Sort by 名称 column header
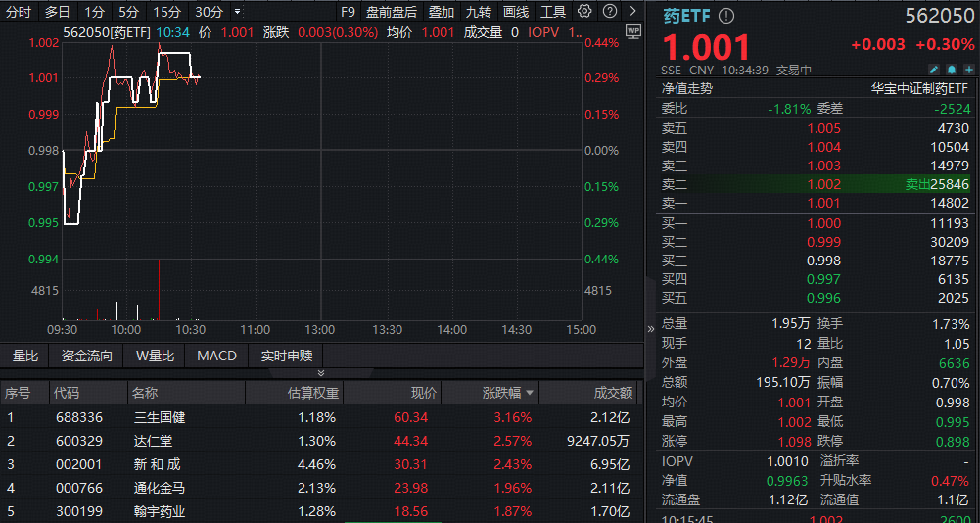The width and height of the screenshot is (980, 523). (x=144, y=393)
